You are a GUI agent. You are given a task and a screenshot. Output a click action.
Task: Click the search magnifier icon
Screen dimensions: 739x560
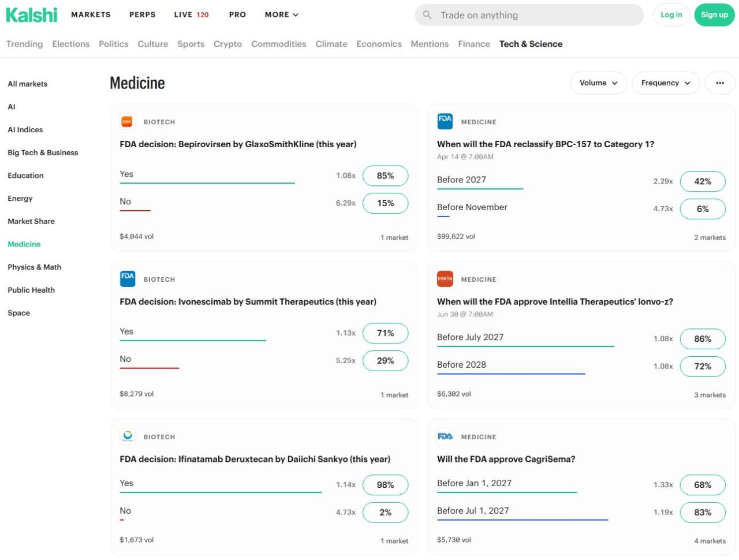tap(427, 15)
